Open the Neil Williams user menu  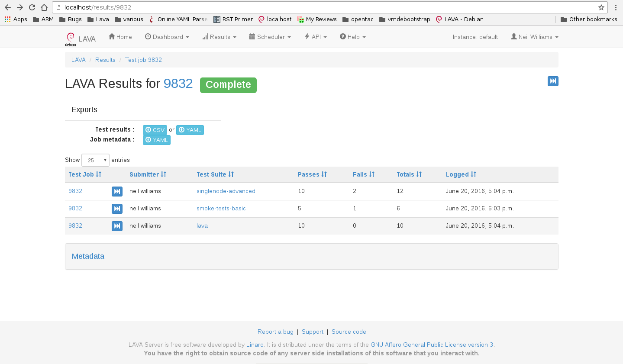534,37
